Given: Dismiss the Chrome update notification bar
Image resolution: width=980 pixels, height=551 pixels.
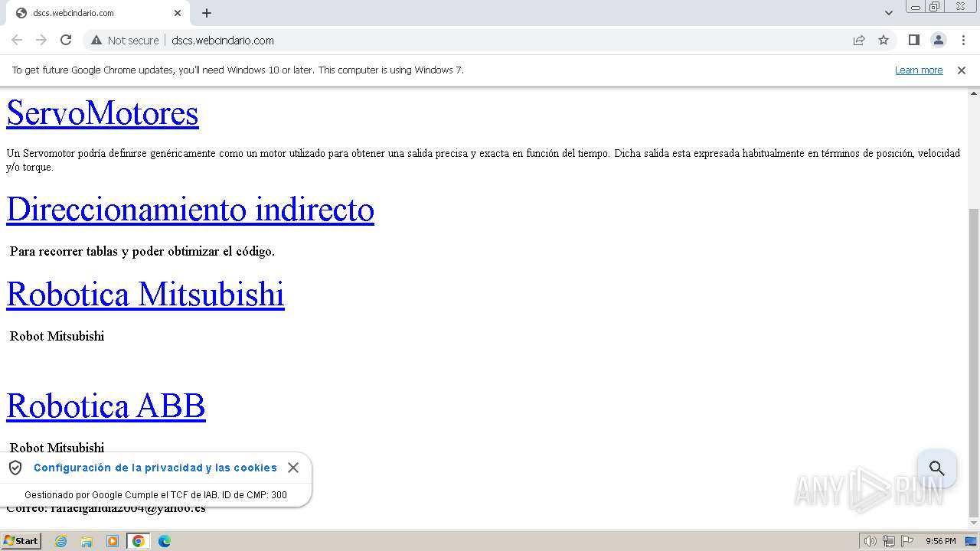Looking at the screenshot, I should tap(962, 70).
